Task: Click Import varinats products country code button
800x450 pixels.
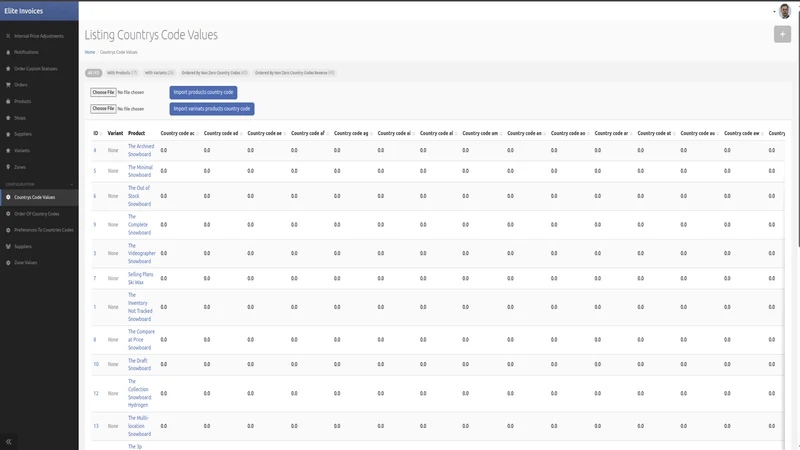Action: [x=212, y=109]
